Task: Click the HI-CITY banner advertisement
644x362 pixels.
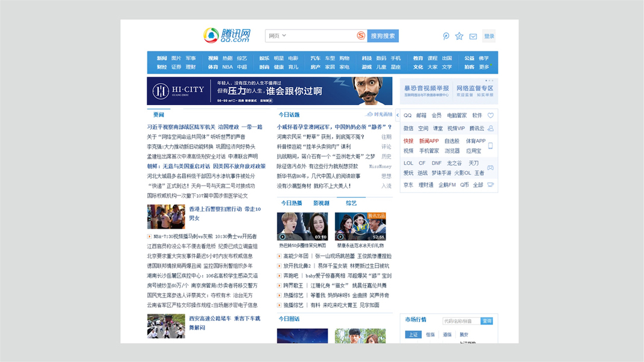Action: pyautogui.click(x=269, y=91)
